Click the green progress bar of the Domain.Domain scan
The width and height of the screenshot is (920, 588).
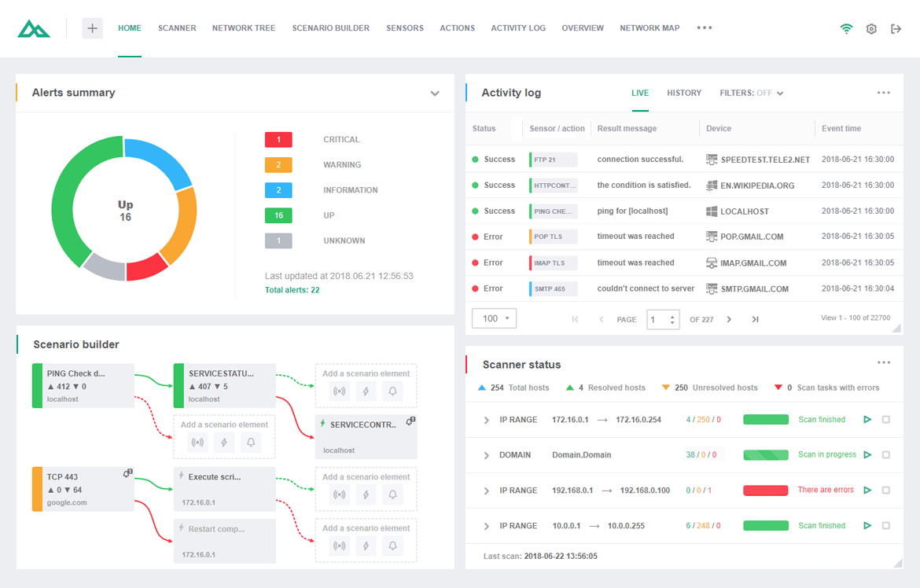[766, 454]
